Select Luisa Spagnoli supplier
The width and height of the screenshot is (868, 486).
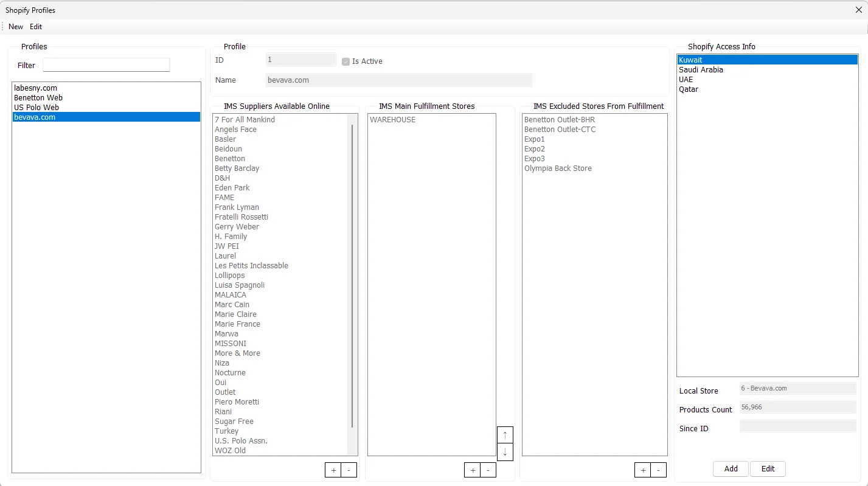point(280,285)
